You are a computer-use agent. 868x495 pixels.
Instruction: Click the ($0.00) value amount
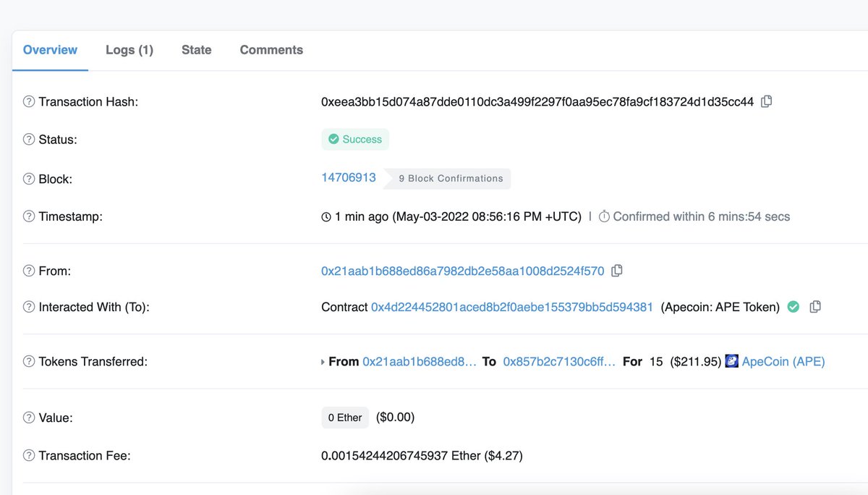395,418
